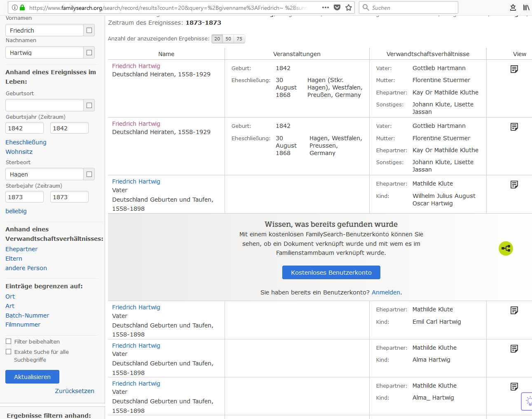Click the Nachnamen field containing Hartwig
532x419 pixels.
pyautogui.click(x=45, y=52)
